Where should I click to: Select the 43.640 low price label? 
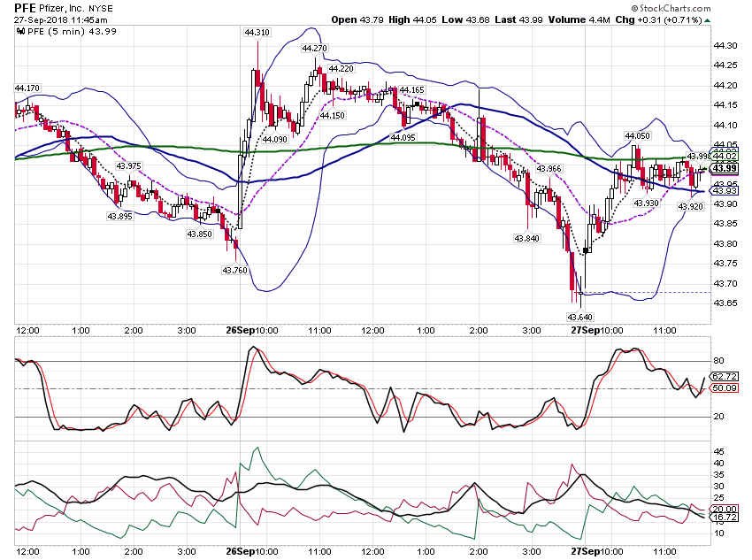point(579,317)
